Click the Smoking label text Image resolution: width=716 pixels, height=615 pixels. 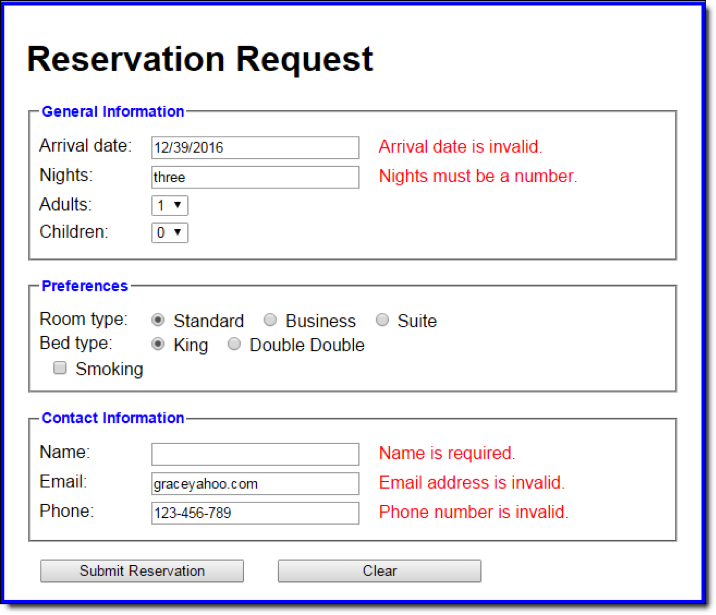pyautogui.click(x=110, y=369)
